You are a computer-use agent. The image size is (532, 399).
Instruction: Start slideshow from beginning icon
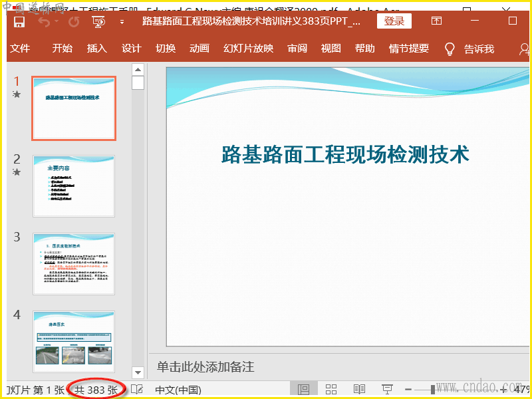pos(98,21)
